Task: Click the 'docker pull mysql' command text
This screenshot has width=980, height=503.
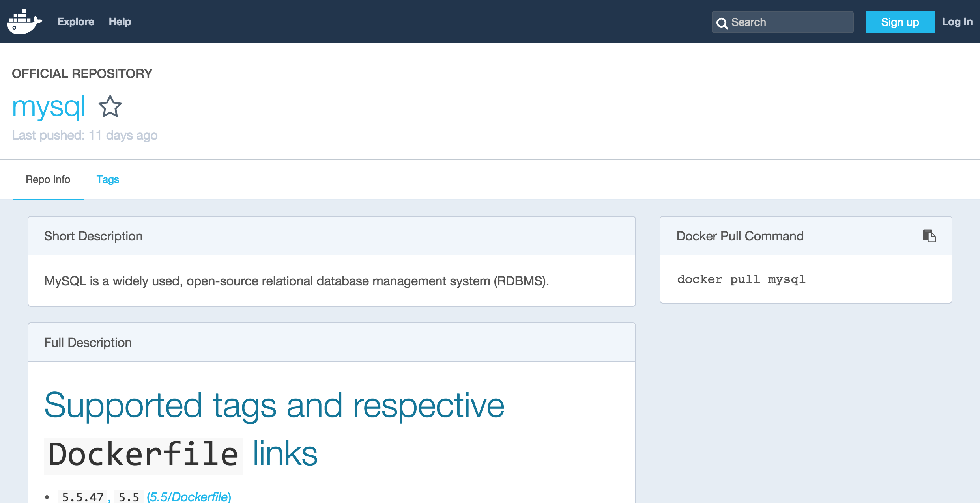Action: [x=741, y=279]
